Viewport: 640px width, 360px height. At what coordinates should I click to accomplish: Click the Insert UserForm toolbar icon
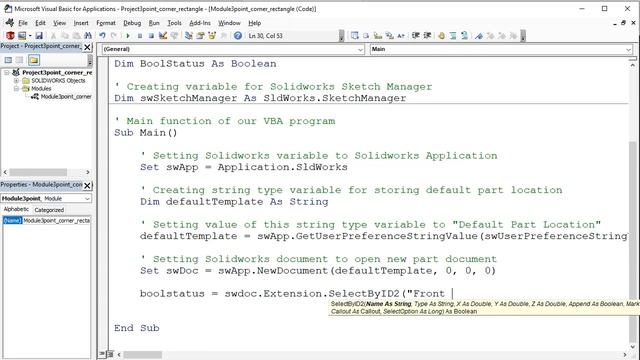click(x=22, y=36)
